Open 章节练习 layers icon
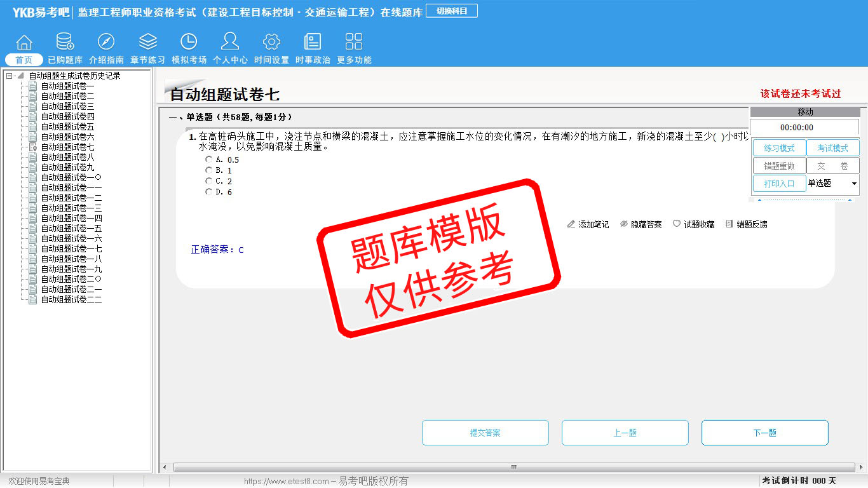This screenshot has width=868, height=488. click(147, 42)
